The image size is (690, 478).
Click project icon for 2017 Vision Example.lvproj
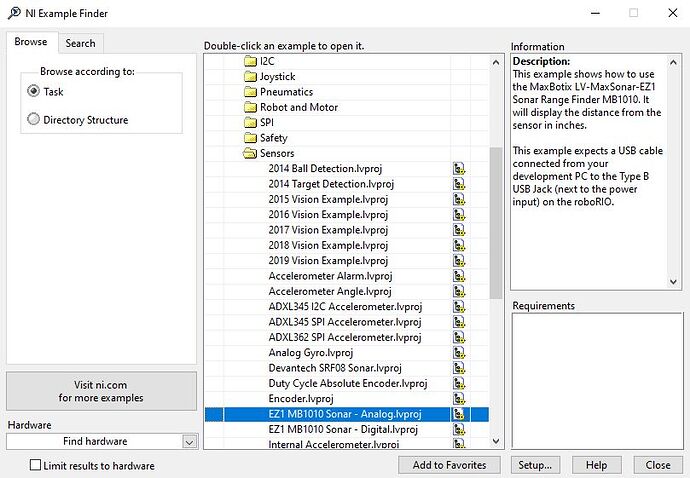tap(459, 230)
